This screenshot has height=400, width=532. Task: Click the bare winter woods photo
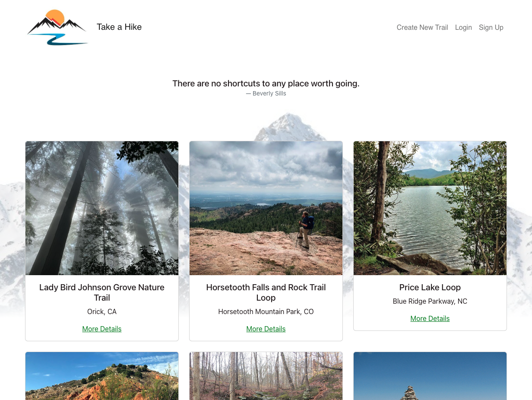pyautogui.click(x=266, y=376)
